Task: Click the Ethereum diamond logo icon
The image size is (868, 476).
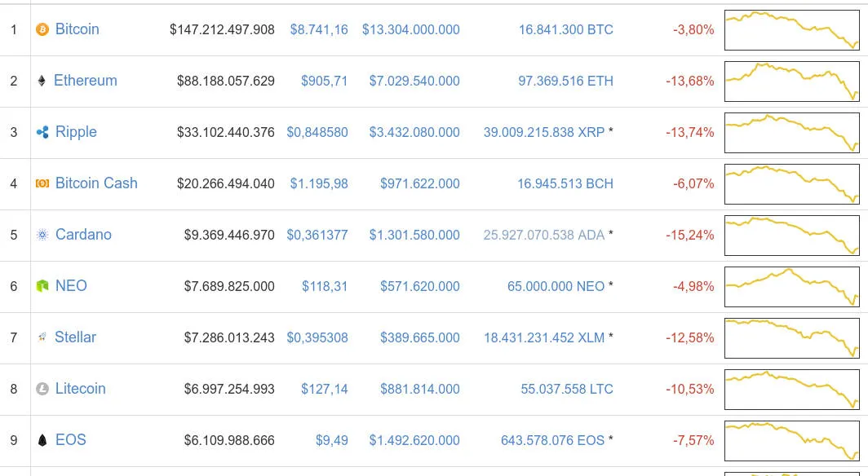Action: click(x=42, y=82)
